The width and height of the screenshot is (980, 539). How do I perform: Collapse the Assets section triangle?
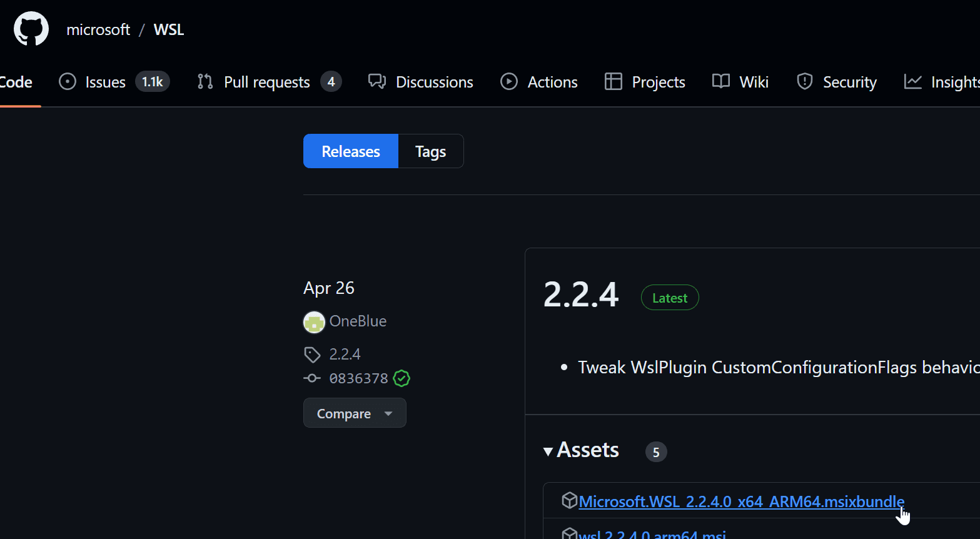(x=548, y=451)
